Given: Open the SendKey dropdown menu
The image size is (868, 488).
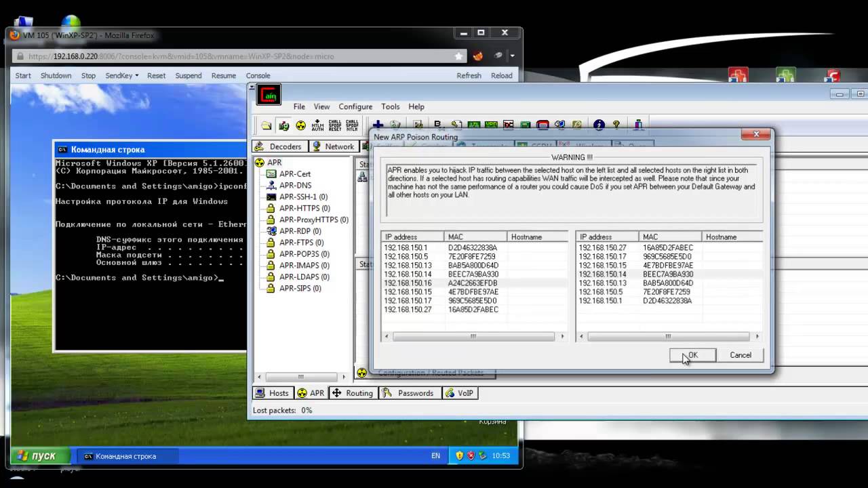Looking at the screenshot, I should pyautogui.click(x=122, y=76).
